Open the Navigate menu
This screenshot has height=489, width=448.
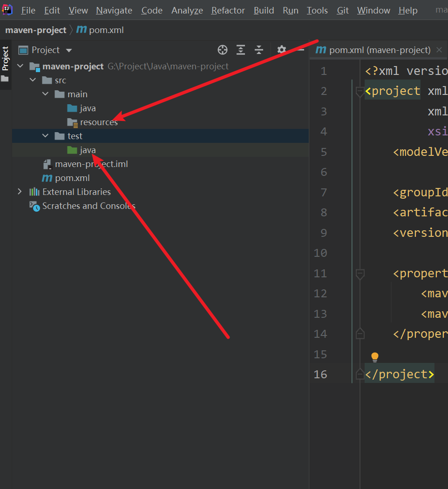click(114, 11)
